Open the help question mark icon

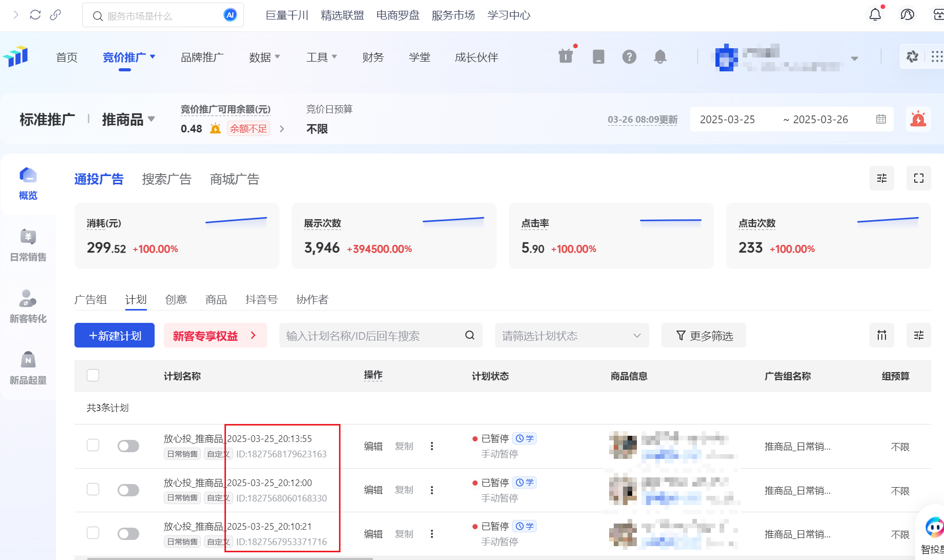point(629,56)
